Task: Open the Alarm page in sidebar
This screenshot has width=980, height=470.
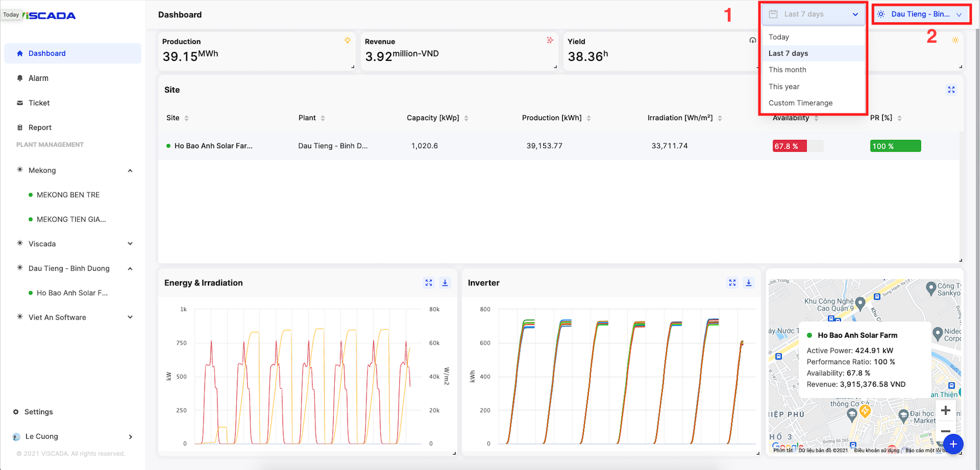Action: click(x=39, y=78)
